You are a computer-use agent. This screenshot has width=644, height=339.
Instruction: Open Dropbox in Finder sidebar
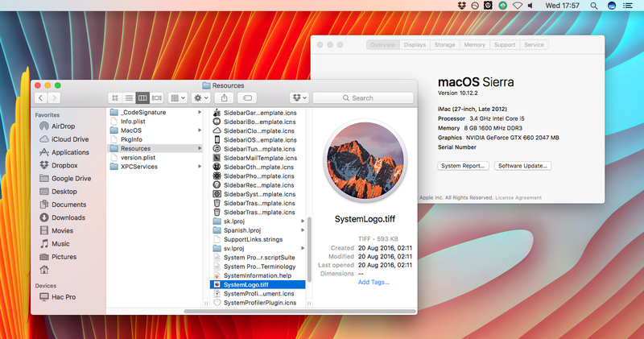(58, 165)
